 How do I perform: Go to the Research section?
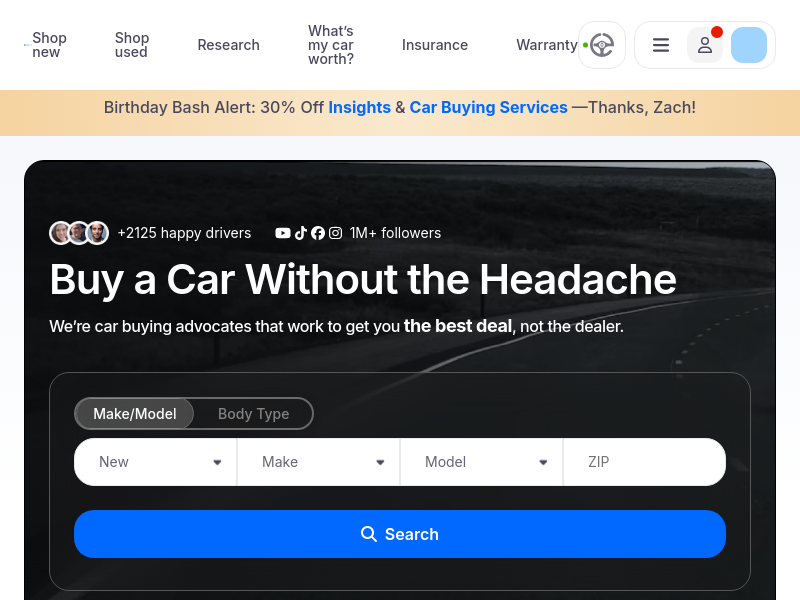point(229,45)
